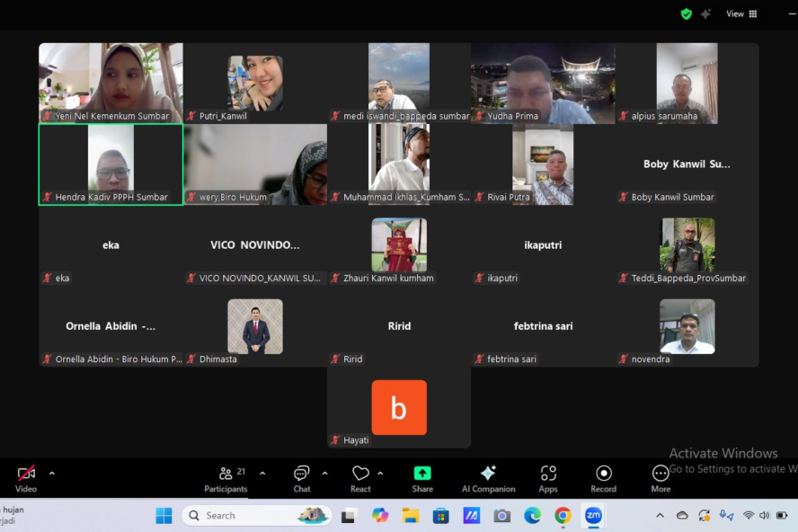Select Rivai Putra video tile
This screenshot has width=798, height=532.
(543, 164)
